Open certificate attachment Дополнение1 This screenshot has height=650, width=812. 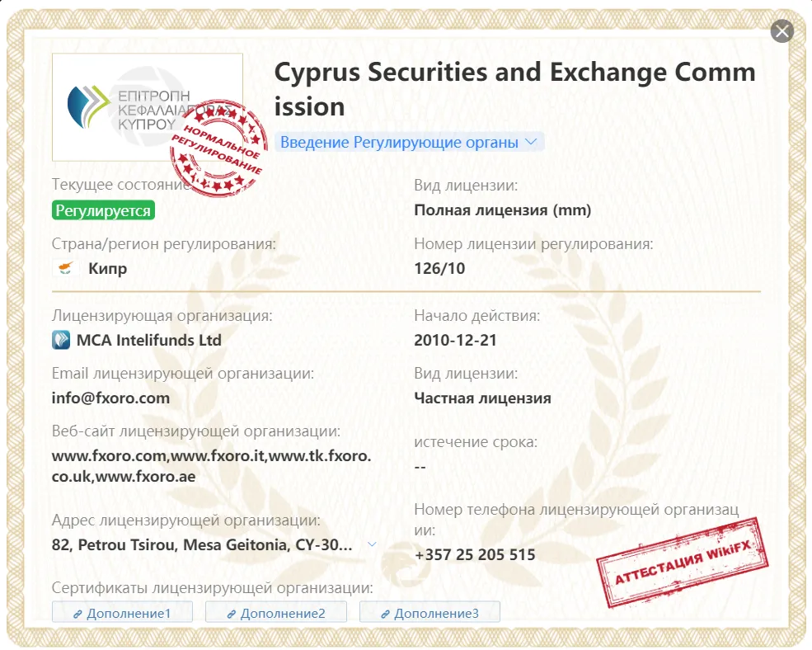[x=122, y=613]
